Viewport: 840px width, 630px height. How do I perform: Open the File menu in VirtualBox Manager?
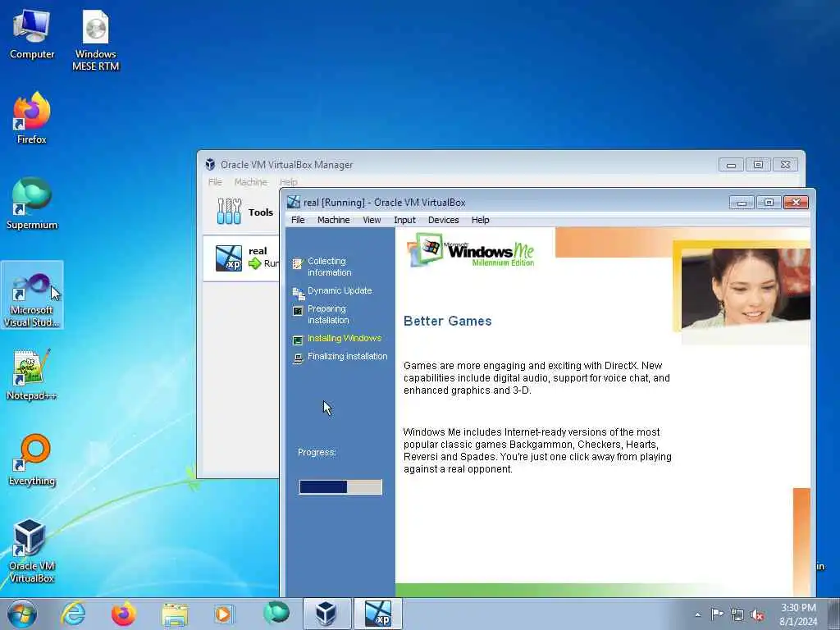coord(215,182)
